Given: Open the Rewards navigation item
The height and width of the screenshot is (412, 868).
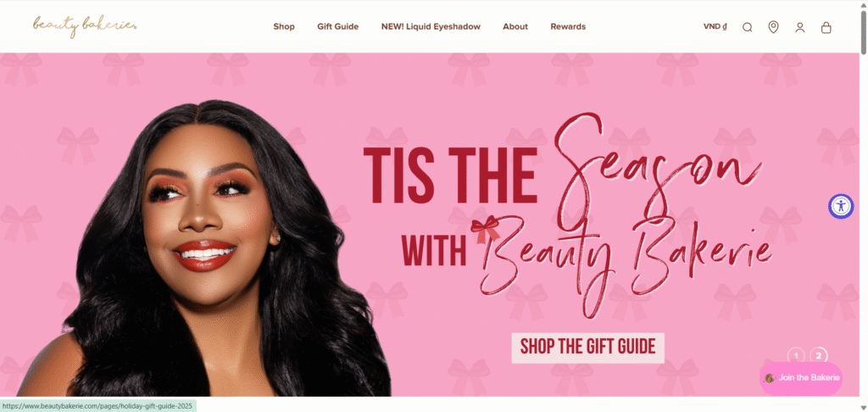Looking at the screenshot, I should [568, 26].
